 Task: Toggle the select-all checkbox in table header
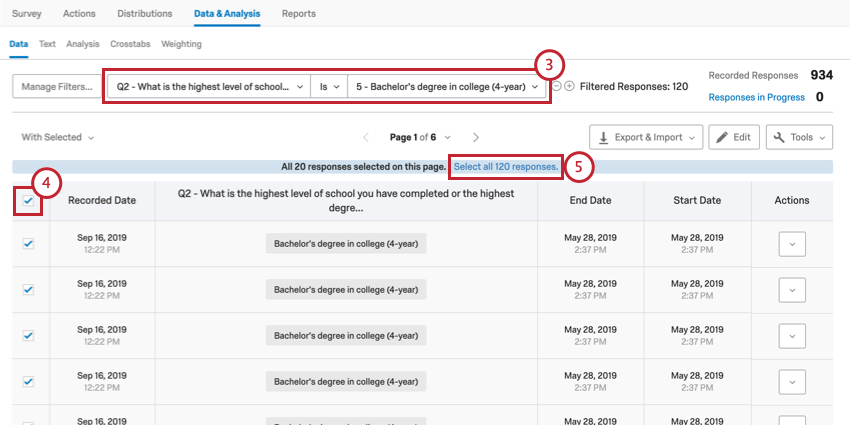tap(28, 200)
